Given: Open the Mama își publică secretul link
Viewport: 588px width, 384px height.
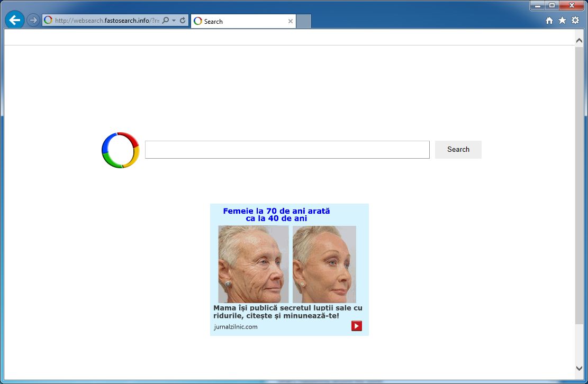Looking at the screenshot, I should tap(287, 312).
